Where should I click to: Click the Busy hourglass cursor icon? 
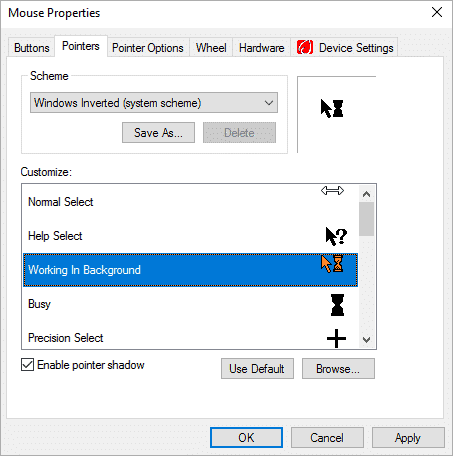(337, 305)
